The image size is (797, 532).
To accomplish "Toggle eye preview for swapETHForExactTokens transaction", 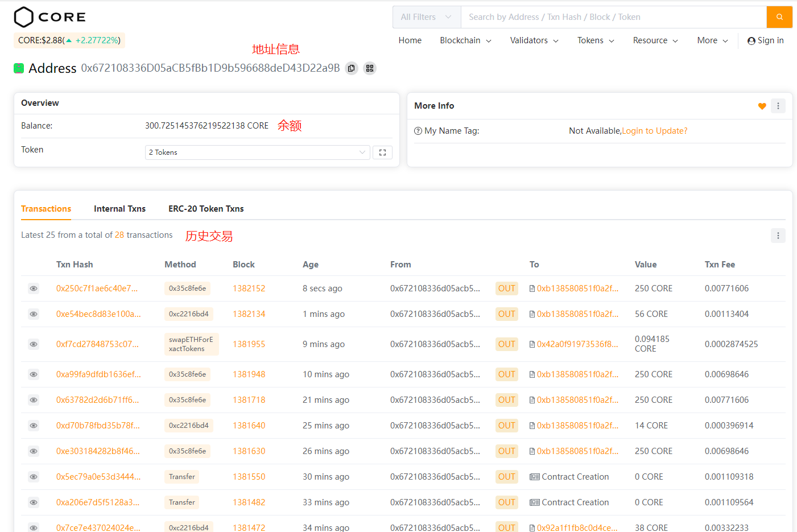I will (x=34, y=344).
